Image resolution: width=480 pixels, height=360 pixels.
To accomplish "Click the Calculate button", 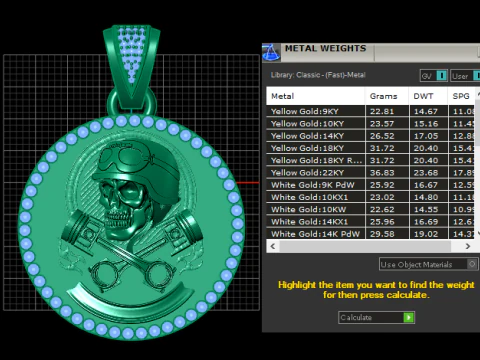I will [x=376, y=317].
